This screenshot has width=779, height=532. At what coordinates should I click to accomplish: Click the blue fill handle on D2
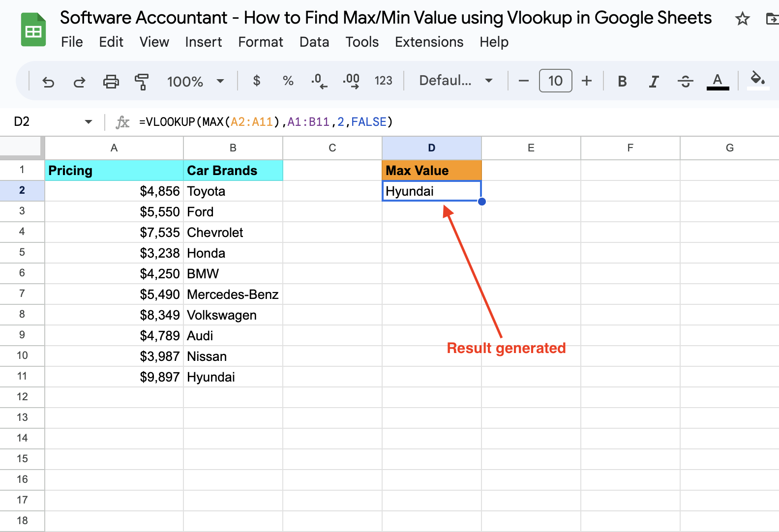tap(482, 202)
